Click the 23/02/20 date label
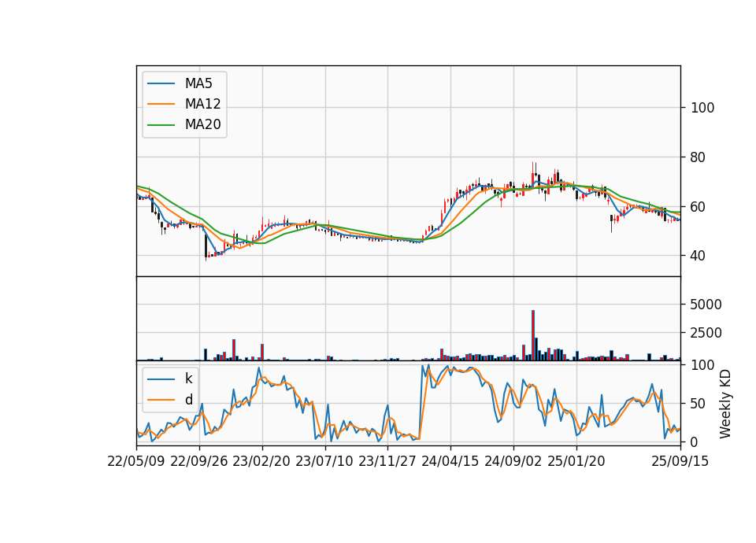 tap(261, 461)
